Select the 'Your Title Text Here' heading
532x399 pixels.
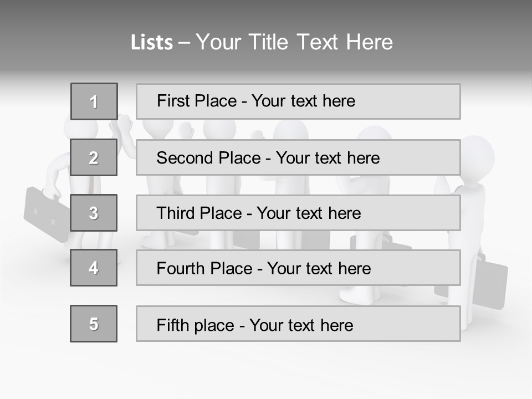click(x=294, y=42)
